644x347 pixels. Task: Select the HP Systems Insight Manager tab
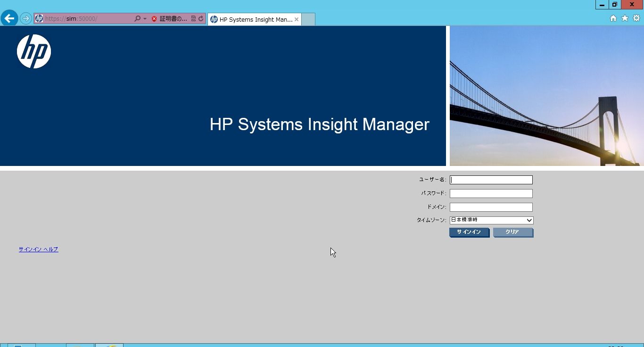254,19
